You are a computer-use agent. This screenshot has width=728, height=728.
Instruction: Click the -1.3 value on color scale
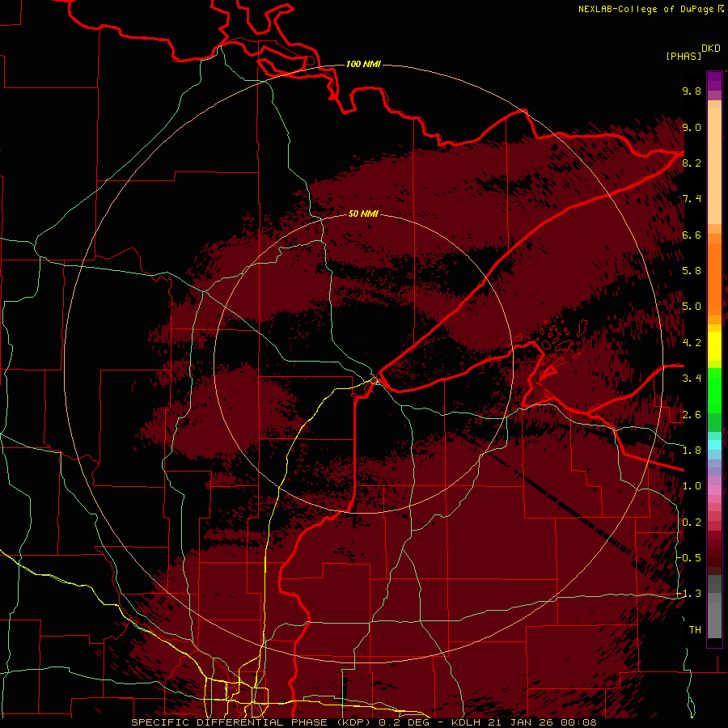coord(689,594)
